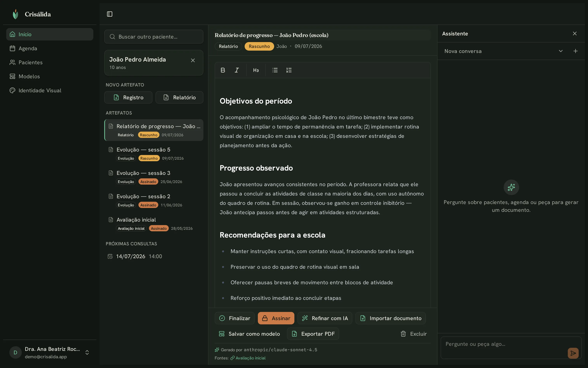Create a new Relatório artifact
This screenshot has height=368, width=588.
pos(179,97)
